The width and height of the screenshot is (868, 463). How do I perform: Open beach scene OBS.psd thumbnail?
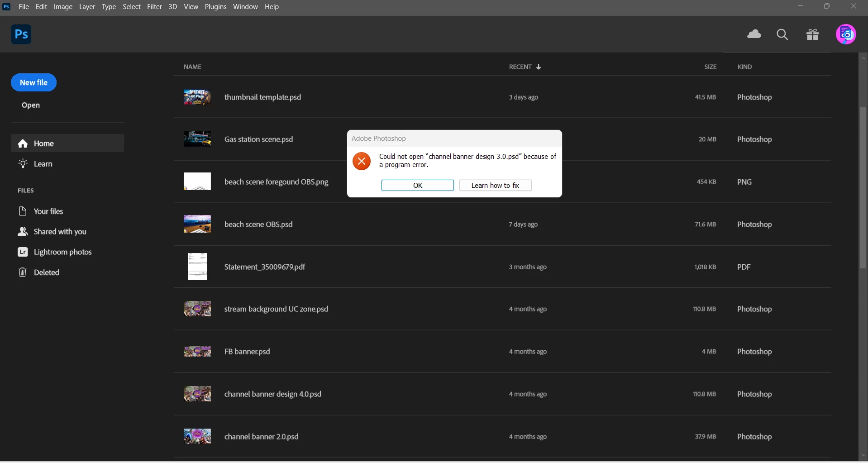197,224
